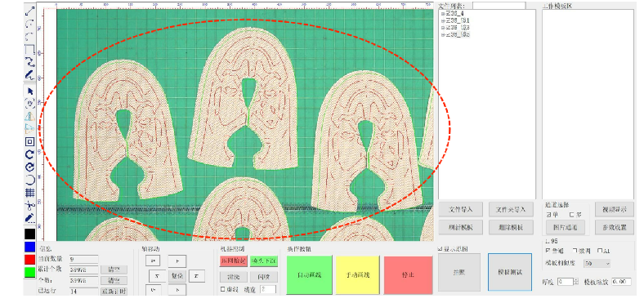Select the S-shaped curve tool
644x303 pixels.
(29, 62)
